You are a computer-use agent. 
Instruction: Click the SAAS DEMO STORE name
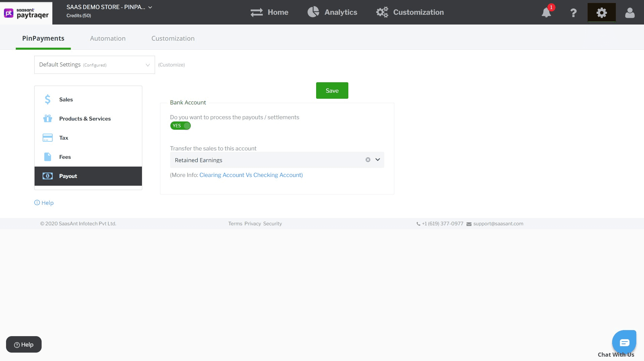point(106,7)
